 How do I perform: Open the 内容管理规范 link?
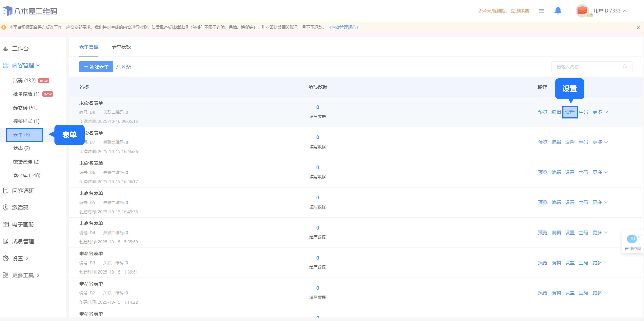(x=344, y=27)
